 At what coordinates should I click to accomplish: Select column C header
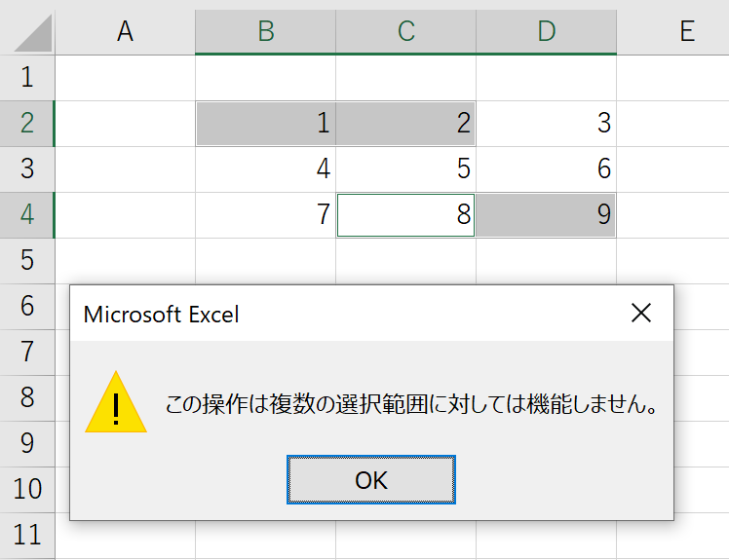click(405, 31)
